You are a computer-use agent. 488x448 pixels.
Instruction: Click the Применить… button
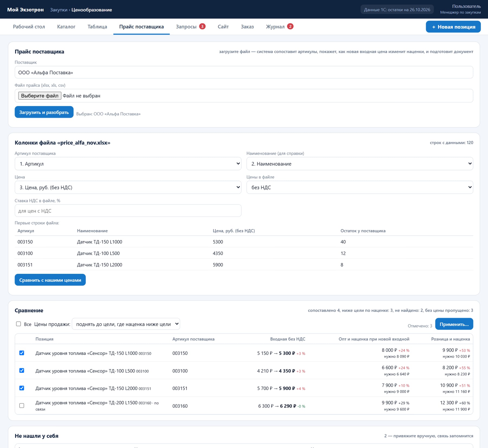[x=454, y=324]
